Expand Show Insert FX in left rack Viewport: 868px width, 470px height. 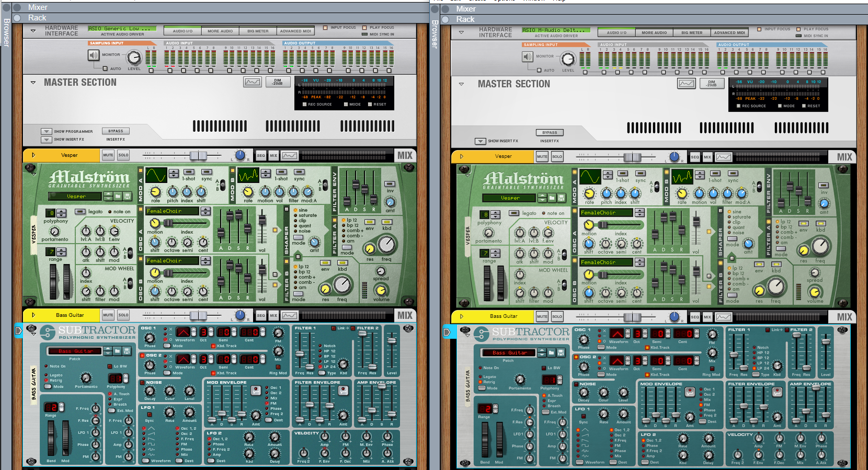47,140
